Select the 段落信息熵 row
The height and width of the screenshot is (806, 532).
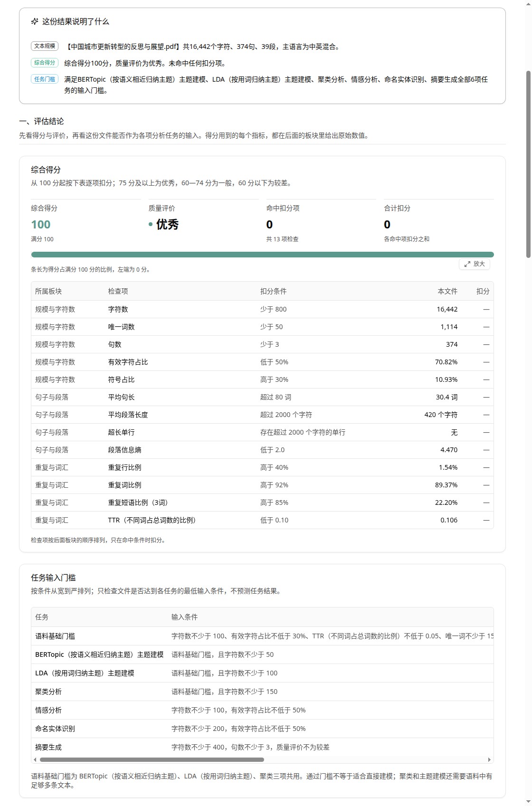pos(262,450)
